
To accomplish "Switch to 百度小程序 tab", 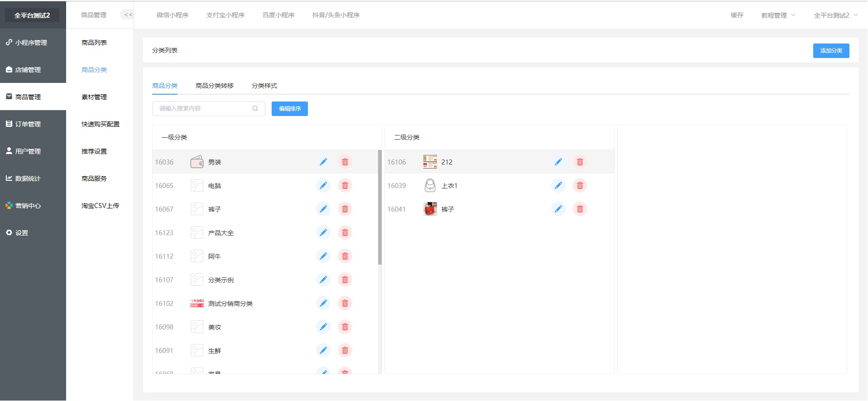I will 278,15.
